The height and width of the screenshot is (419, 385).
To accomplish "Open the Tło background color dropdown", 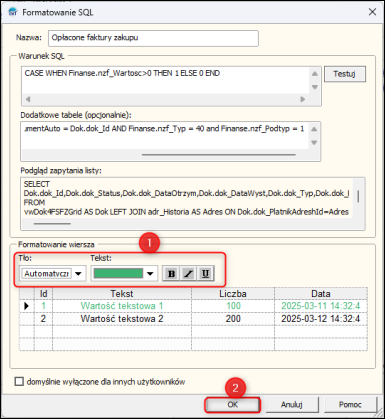I will point(78,274).
